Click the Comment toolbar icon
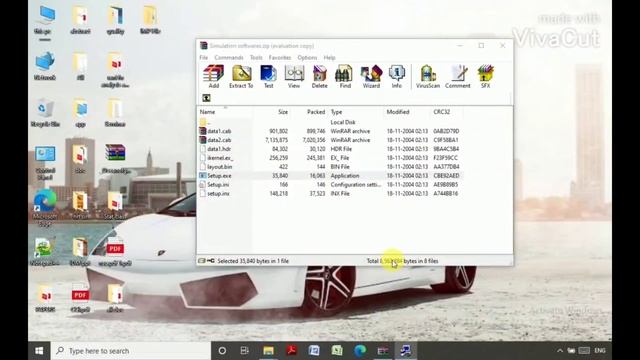Viewport: 640px width, 360px height. (x=458, y=76)
